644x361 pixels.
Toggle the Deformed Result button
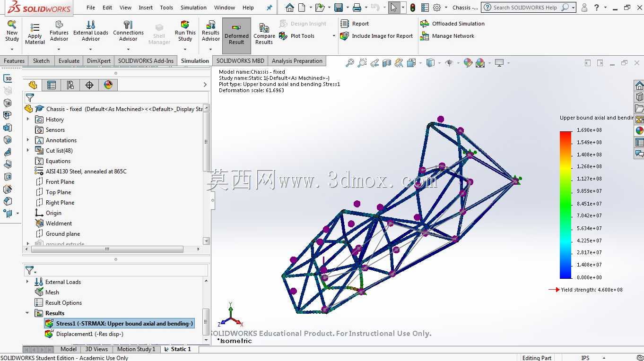(236, 35)
